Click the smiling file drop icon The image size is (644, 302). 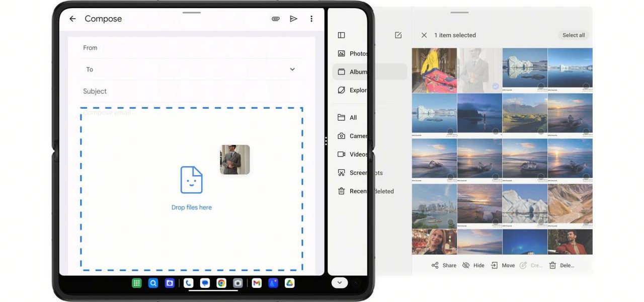click(x=192, y=180)
